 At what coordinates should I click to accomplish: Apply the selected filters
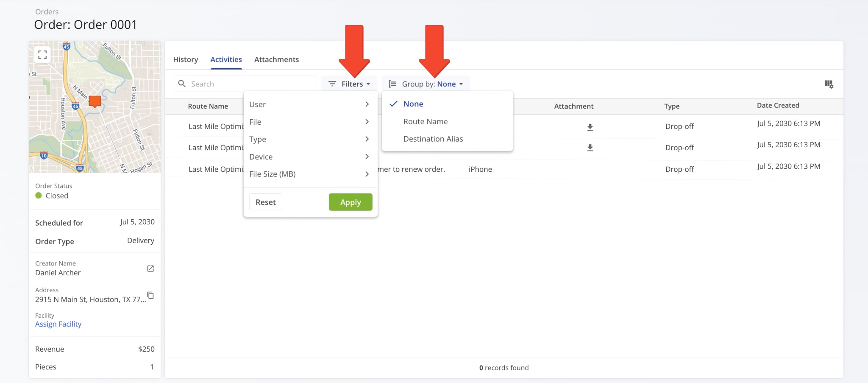[351, 202]
